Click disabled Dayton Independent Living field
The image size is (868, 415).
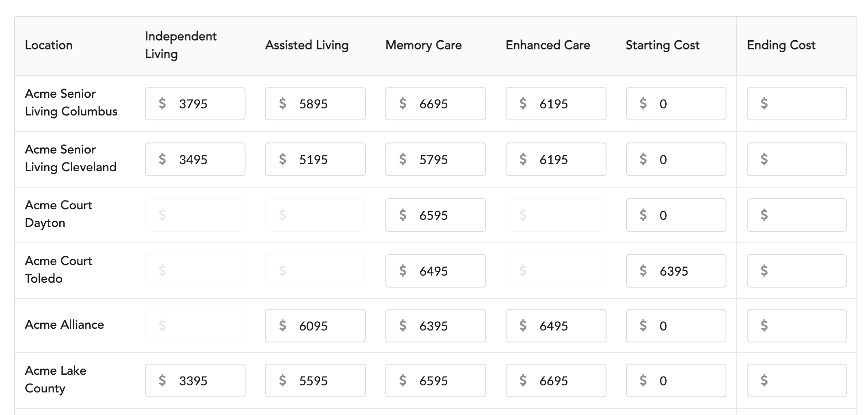point(195,215)
